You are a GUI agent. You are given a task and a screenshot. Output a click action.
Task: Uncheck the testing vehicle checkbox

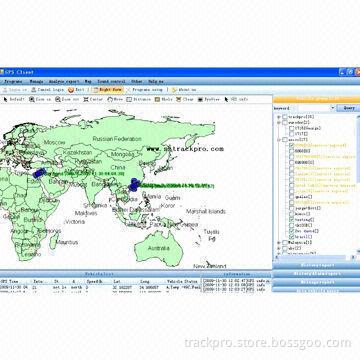tap(292, 220)
